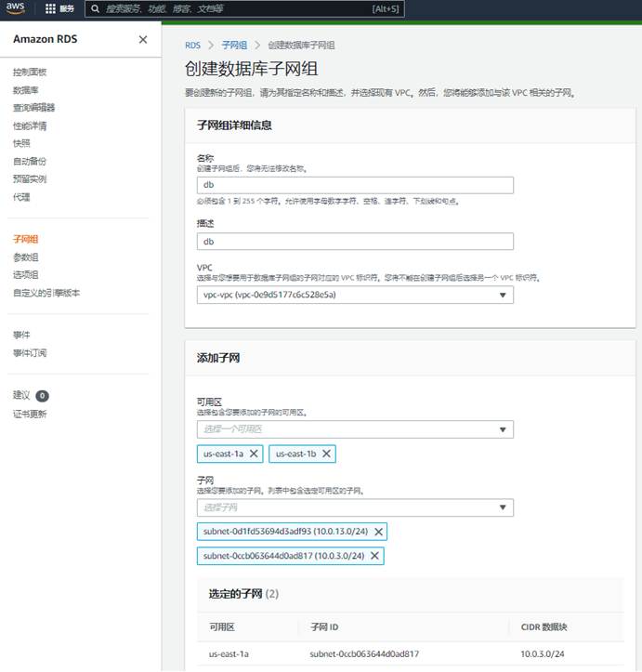Image resolution: width=642 pixels, height=672 pixels.
Task: Click the 选定的子网 (2) heading
Action: [x=243, y=594]
